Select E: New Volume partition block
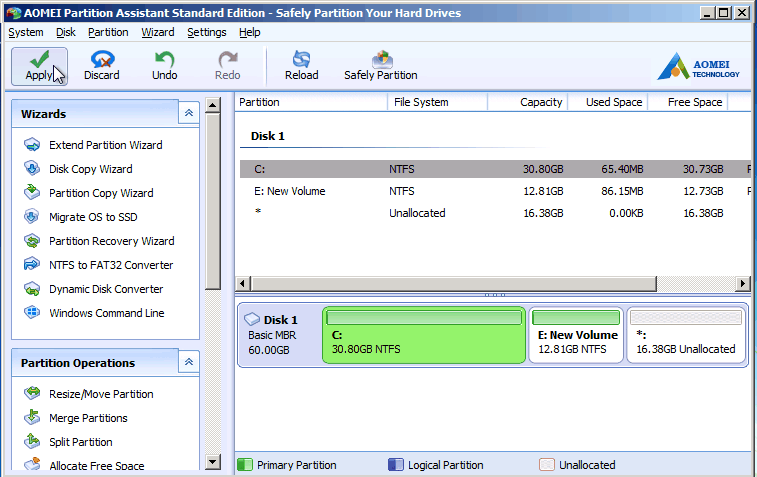The image size is (757, 477). pyautogui.click(x=576, y=335)
